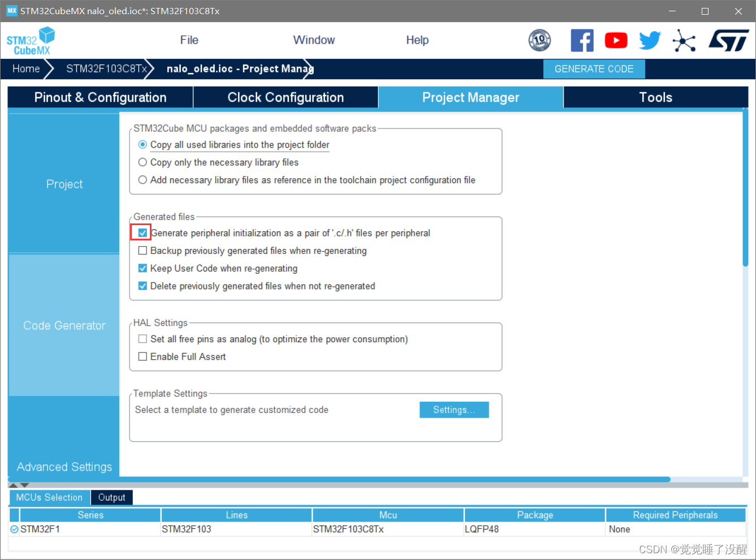Open the 10-year anniversary badge icon

coord(539,40)
